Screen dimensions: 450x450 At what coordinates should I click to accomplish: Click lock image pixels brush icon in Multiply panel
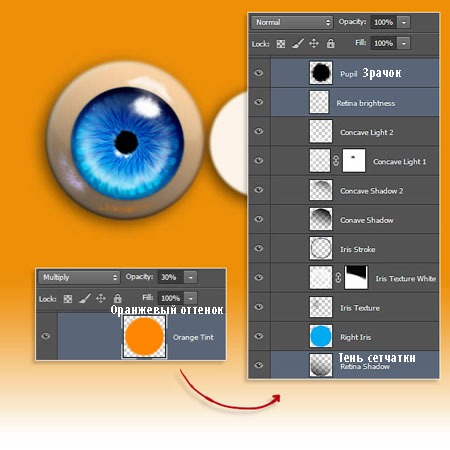tap(85, 298)
